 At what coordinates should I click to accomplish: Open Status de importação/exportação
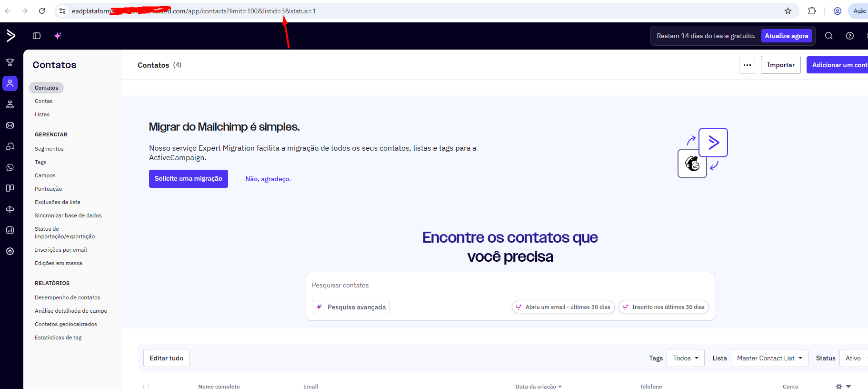pyautogui.click(x=65, y=233)
